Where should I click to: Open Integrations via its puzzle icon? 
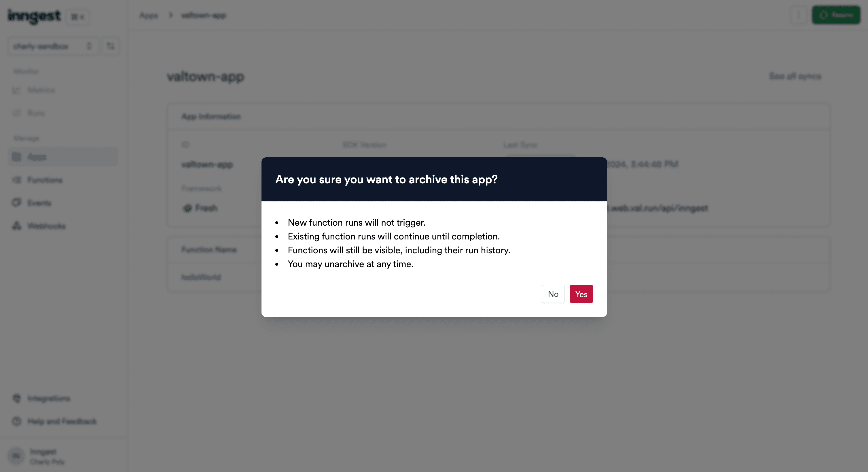[16, 398]
